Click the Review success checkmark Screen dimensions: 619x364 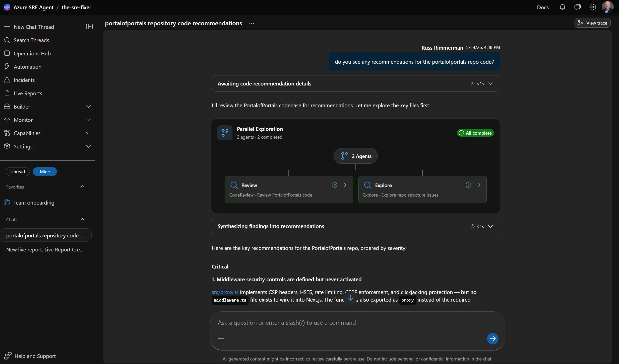click(x=335, y=185)
